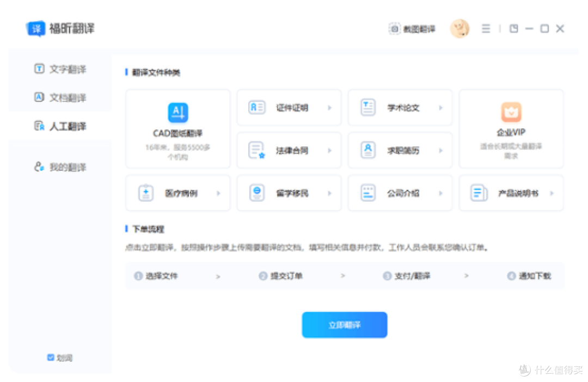Click the 证件证明 card icon

point(257,108)
